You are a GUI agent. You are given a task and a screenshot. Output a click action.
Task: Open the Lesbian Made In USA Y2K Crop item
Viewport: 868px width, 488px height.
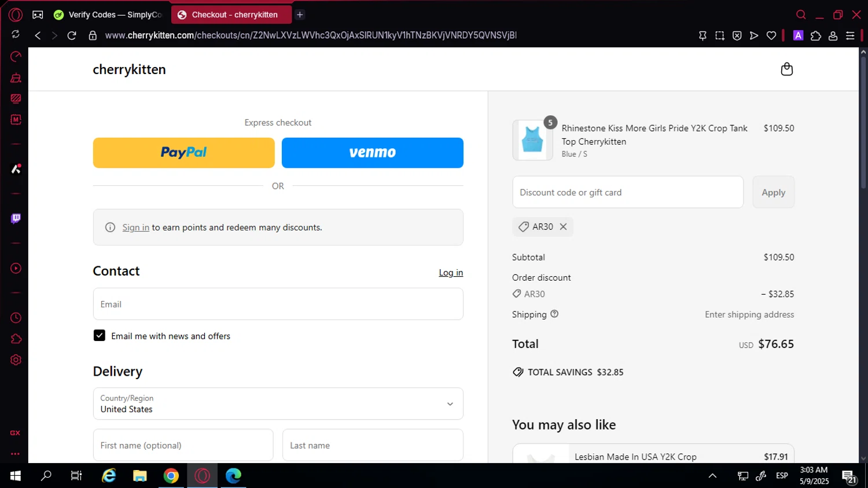tap(635, 457)
